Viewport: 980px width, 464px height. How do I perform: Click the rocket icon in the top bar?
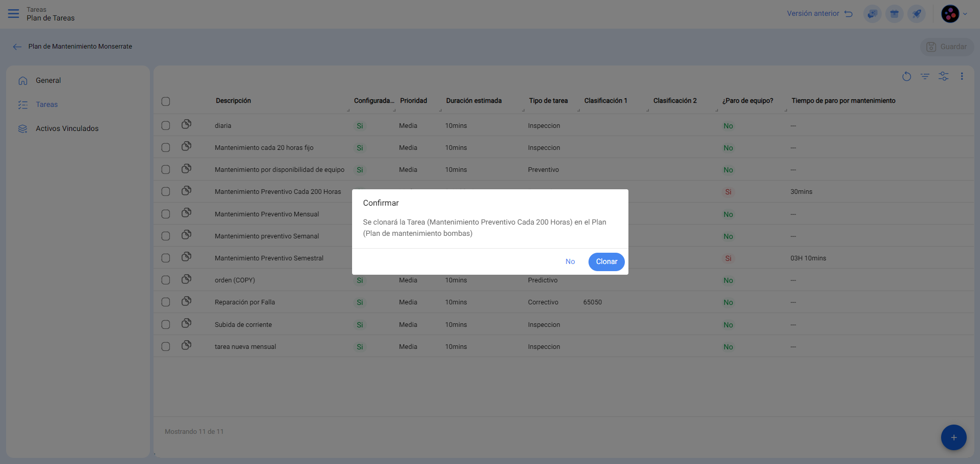[x=916, y=14]
